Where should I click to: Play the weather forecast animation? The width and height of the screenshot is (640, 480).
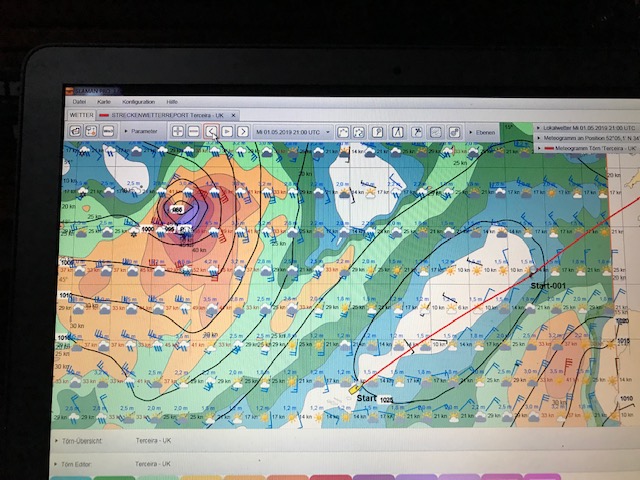pyautogui.click(x=227, y=131)
